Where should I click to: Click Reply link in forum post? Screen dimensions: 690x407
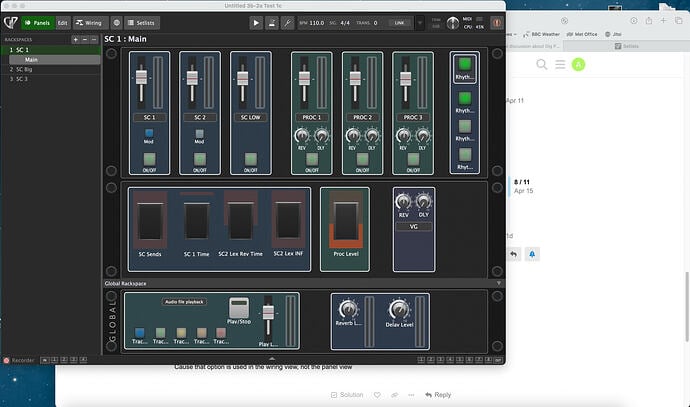coord(438,395)
